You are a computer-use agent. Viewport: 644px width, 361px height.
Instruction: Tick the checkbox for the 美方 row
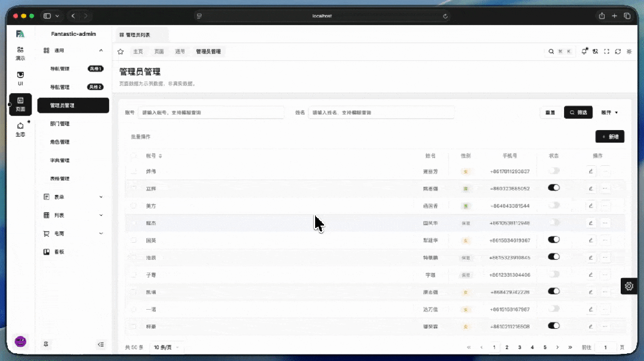(134, 206)
